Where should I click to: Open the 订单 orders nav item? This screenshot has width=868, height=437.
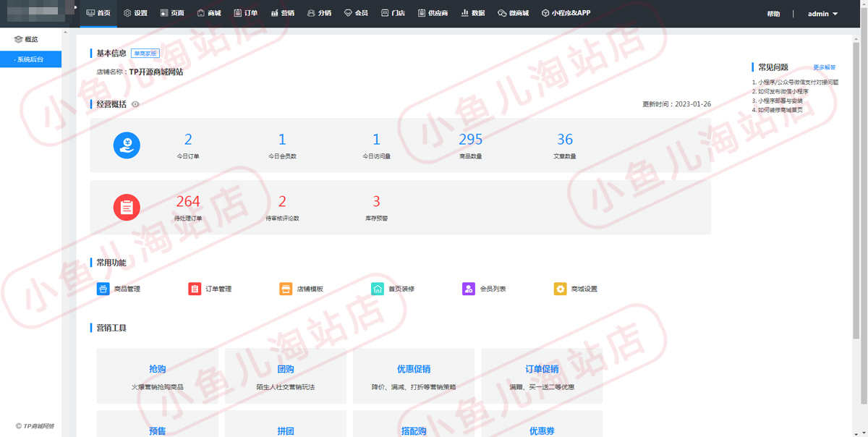pyautogui.click(x=246, y=13)
